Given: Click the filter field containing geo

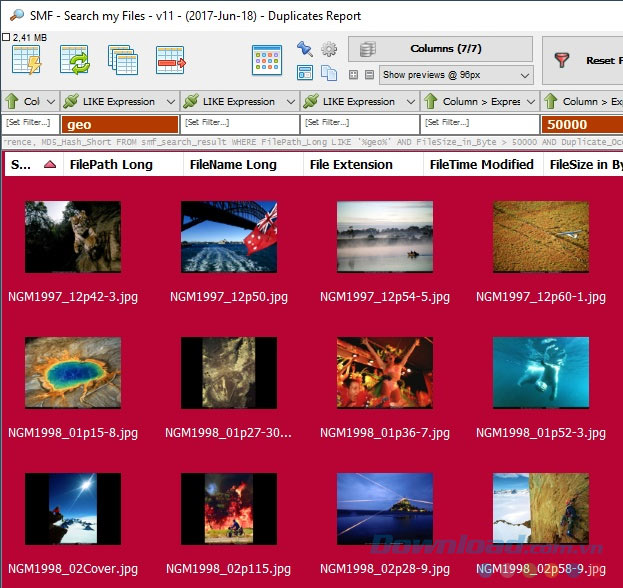Looking at the screenshot, I should (x=120, y=125).
